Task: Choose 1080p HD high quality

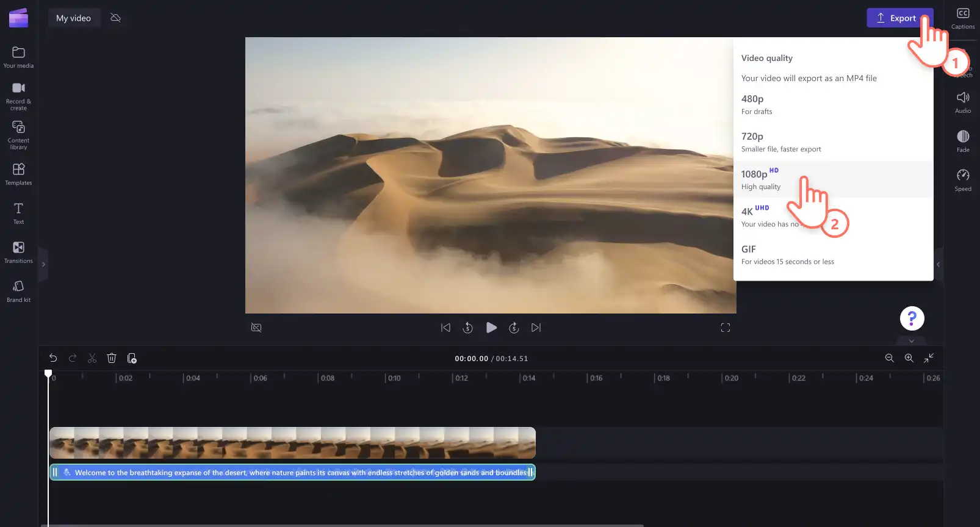Action: click(833, 179)
